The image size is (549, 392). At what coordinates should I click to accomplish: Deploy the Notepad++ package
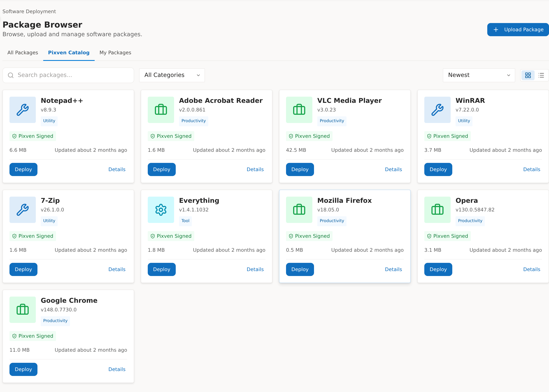pos(23,169)
